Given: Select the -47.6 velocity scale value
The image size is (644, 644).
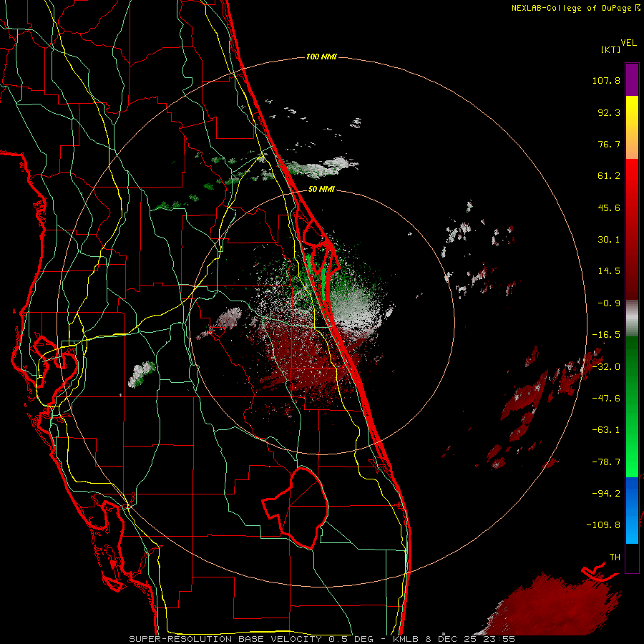Looking at the screenshot, I should (606, 399).
